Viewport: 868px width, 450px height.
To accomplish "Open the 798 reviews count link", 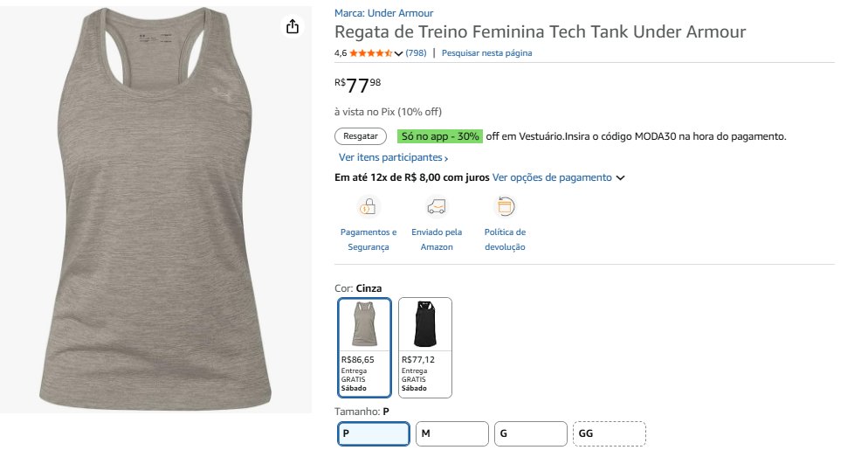I will [416, 53].
